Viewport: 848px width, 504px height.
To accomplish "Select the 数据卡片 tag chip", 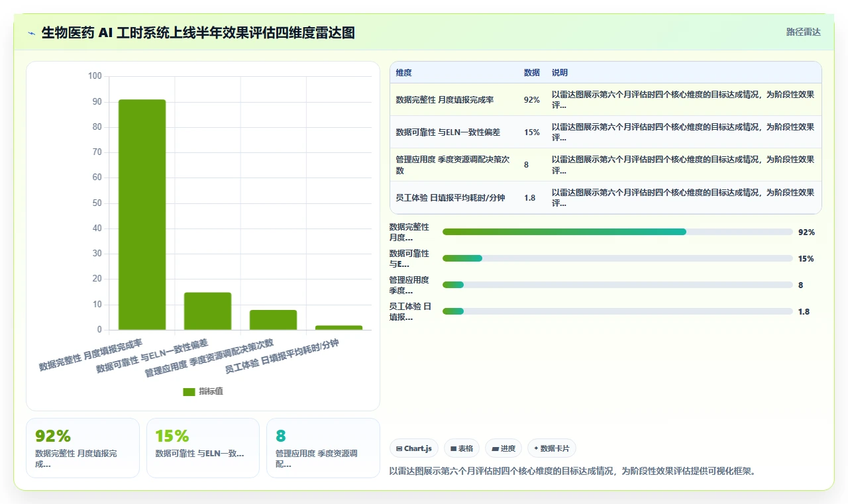I will click(552, 448).
